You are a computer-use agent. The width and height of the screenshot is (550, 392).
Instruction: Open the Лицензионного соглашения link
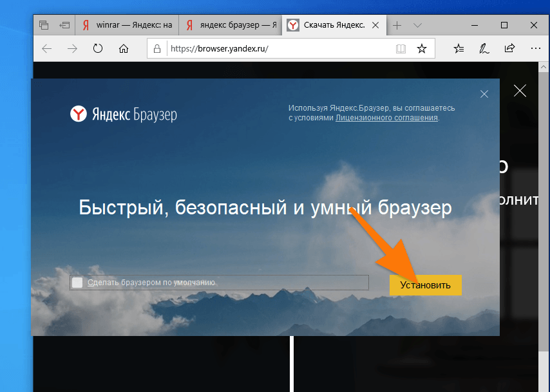point(386,118)
